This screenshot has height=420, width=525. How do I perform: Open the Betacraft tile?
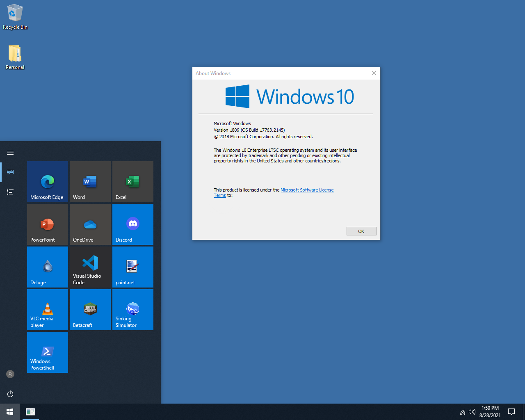pyautogui.click(x=90, y=309)
